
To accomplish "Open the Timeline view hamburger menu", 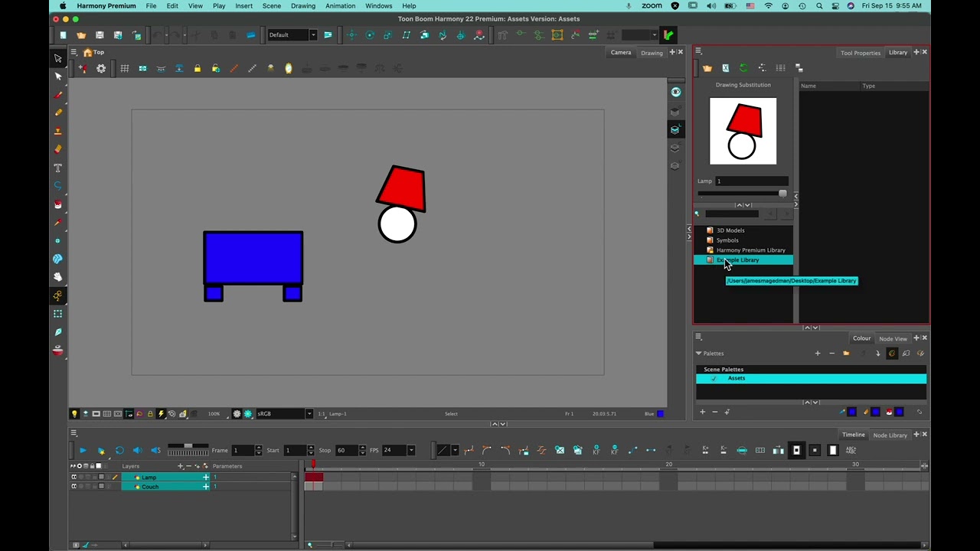I will [x=73, y=434].
